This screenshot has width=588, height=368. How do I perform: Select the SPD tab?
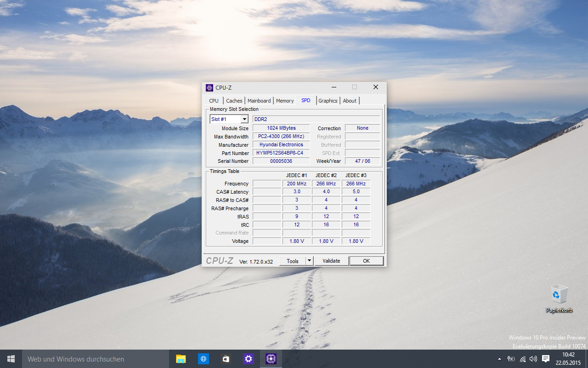(x=306, y=100)
